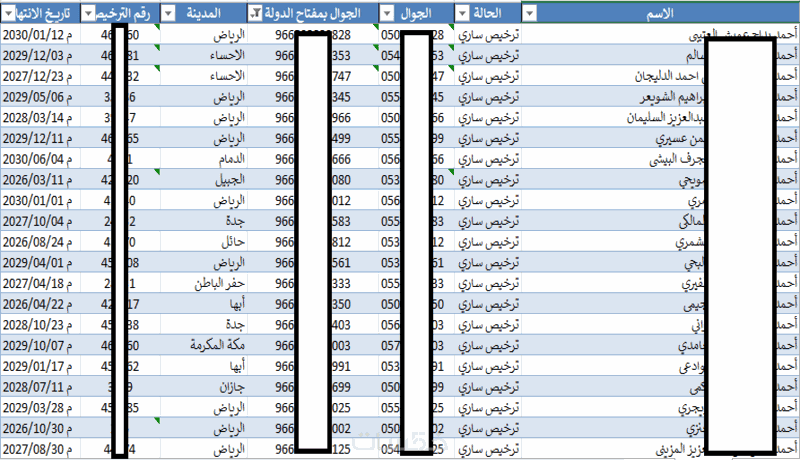Select the cell with date 2027/08/30
This screenshot has width=800, height=460.
click(x=40, y=450)
